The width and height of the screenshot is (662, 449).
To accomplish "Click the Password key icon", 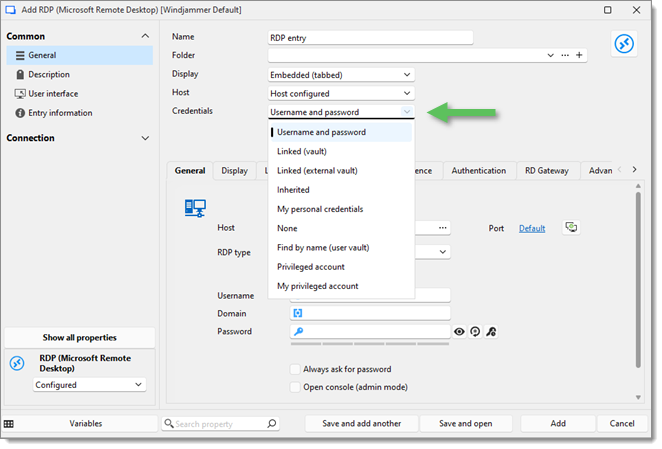I will tap(298, 332).
